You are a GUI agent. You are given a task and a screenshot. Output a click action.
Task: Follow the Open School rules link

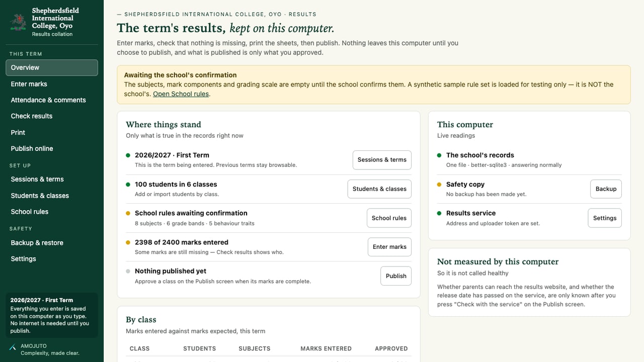coord(181,94)
